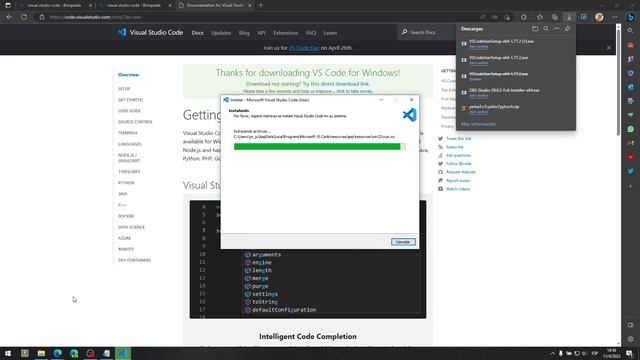640x360 pixels.
Task: Open File Explorer from taskbar
Action: (x=41, y=353)
